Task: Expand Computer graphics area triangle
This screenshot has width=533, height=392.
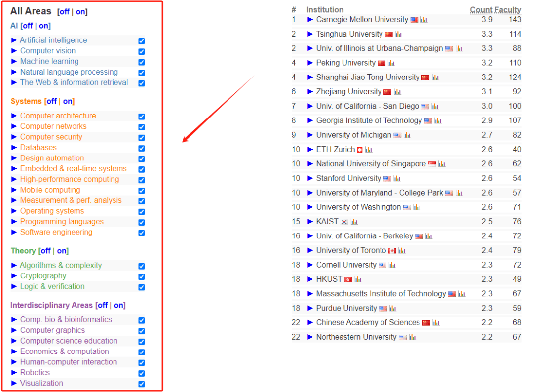Action: [x=14, y=330]
